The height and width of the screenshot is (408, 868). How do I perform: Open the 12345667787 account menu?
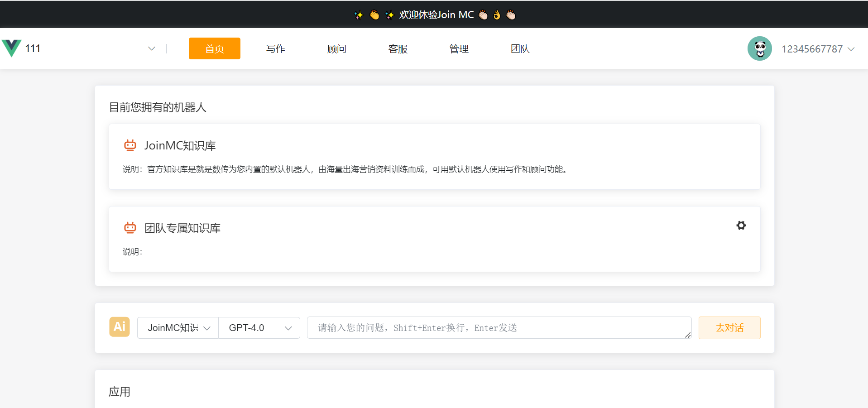818,49
